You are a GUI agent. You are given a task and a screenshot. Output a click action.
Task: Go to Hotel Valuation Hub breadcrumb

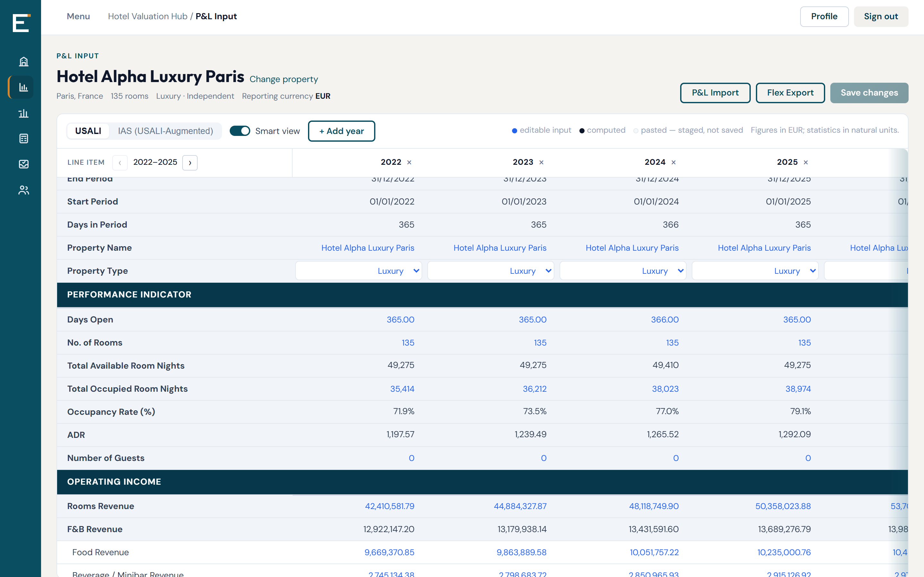click(148, 16)
